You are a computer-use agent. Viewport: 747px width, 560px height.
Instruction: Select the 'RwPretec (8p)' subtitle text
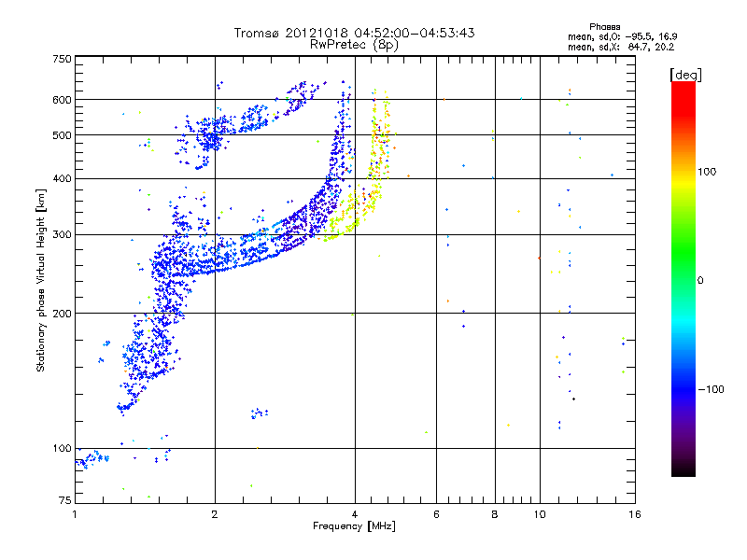[354, 45]
